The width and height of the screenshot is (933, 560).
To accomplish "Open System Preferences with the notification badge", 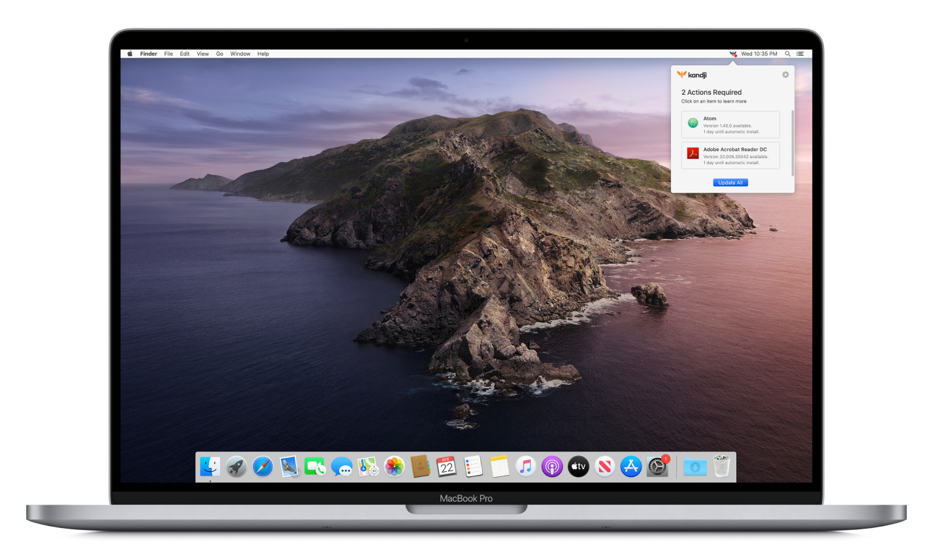I will (x=657, y=467).
